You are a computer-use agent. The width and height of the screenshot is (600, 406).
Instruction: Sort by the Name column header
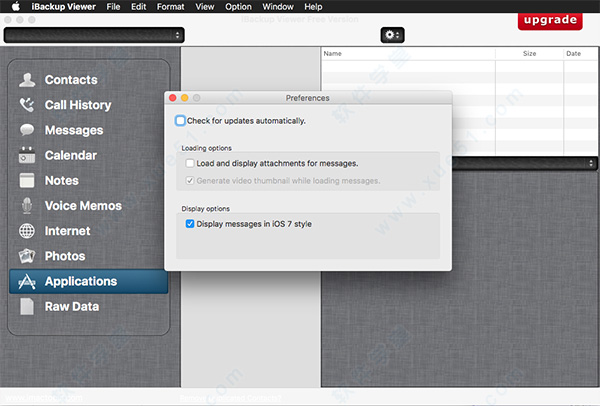pos(408,54)
